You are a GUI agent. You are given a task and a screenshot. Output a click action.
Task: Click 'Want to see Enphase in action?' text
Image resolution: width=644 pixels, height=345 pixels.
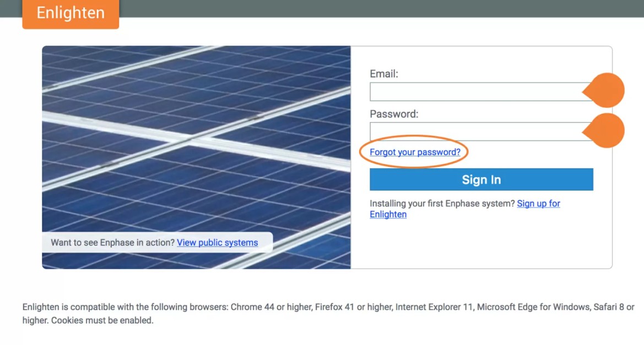tap(112, 242)
